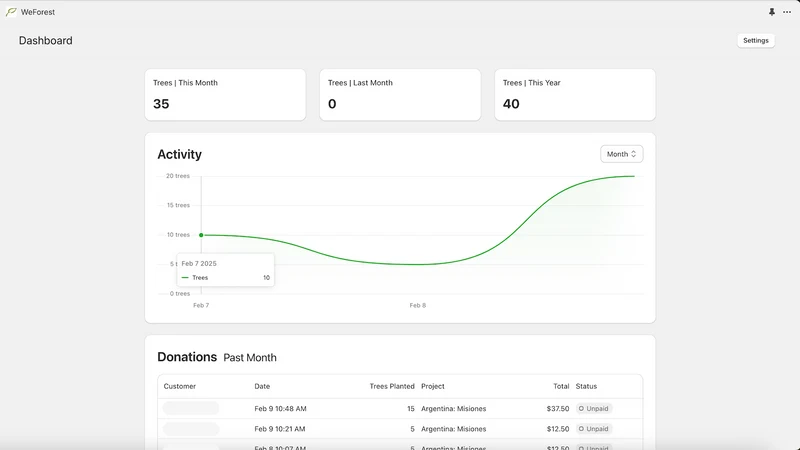The width and height of the screenshot is (800, 450).
Task: Click the Past Month label
Action: pyautogui.click(x=250, y=358)
